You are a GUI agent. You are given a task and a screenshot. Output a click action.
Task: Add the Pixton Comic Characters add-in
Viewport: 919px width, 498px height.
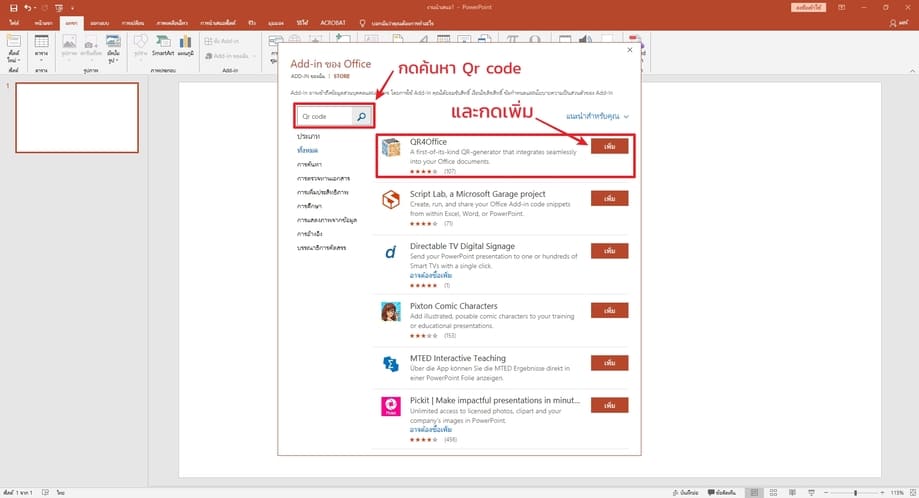coord(610,310)
